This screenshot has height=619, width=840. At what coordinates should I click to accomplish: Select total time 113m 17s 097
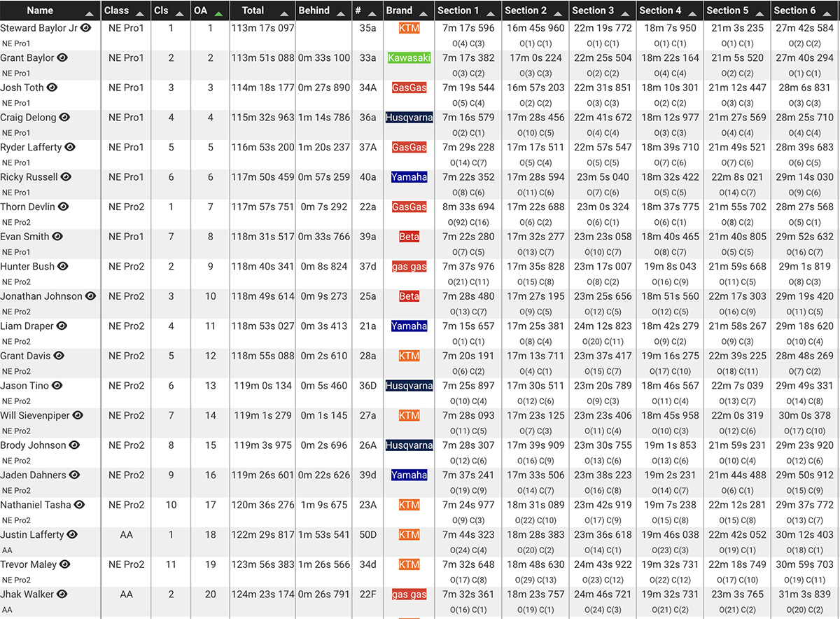pyautogui.click(x=262, y=28)
